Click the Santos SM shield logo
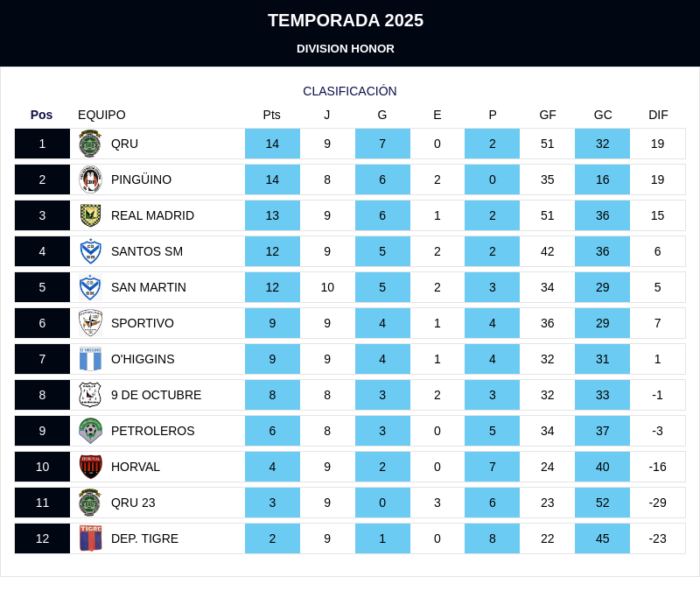The height and width of the screenshot is (598, 700). 90,251
